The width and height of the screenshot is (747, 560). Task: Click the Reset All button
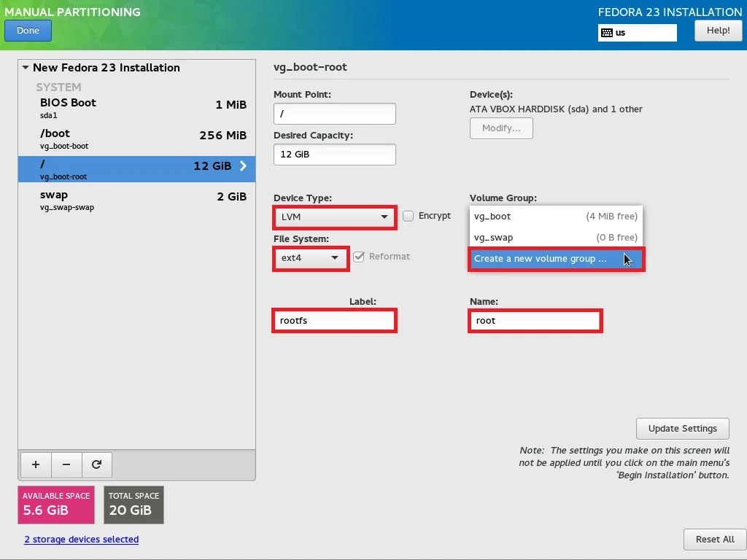(715, 540)
